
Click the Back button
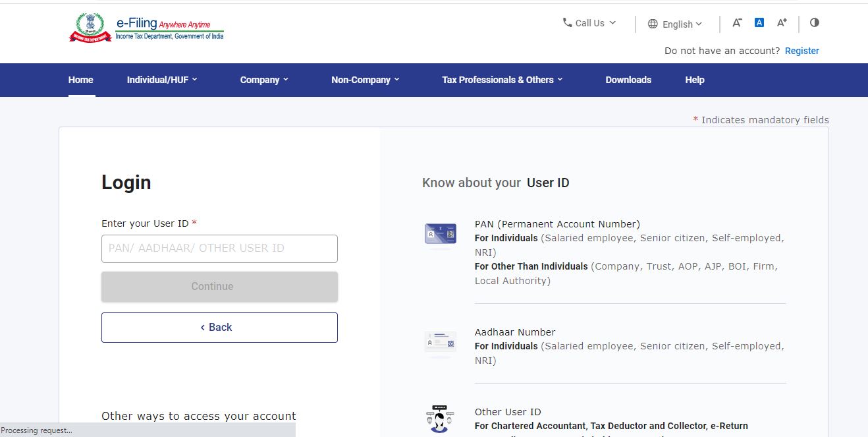[x=219, y=327]
